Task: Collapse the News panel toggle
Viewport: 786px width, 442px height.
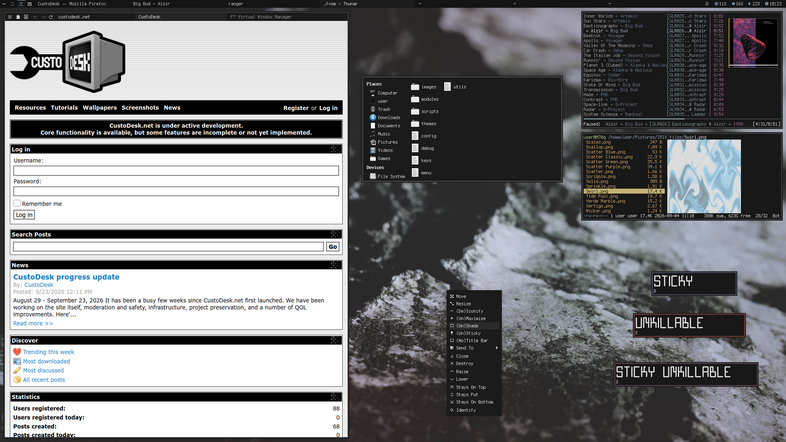Action: click(335, 265)
